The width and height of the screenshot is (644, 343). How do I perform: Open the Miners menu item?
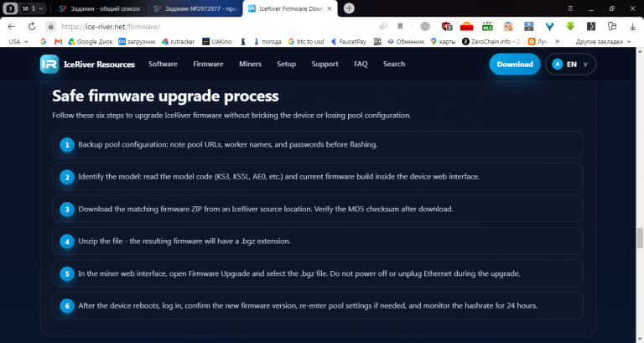tap(250, 64)
